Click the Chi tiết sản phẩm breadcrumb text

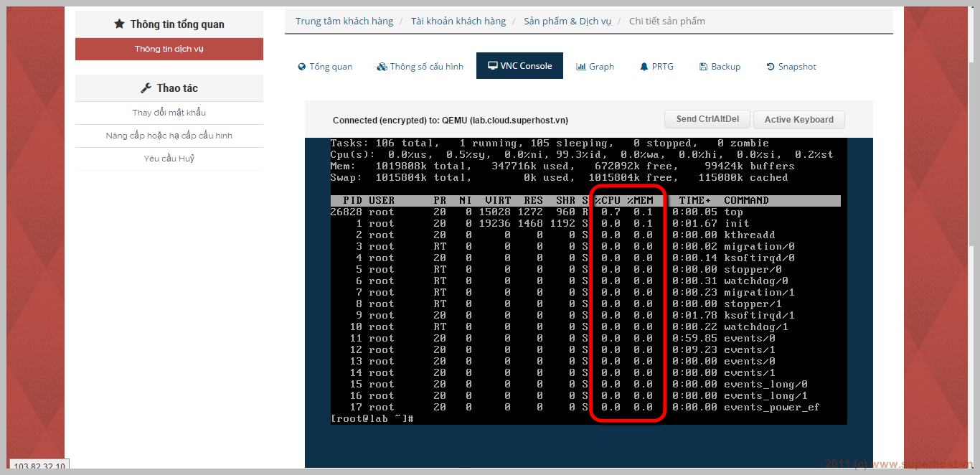click(x=667, y=21)
